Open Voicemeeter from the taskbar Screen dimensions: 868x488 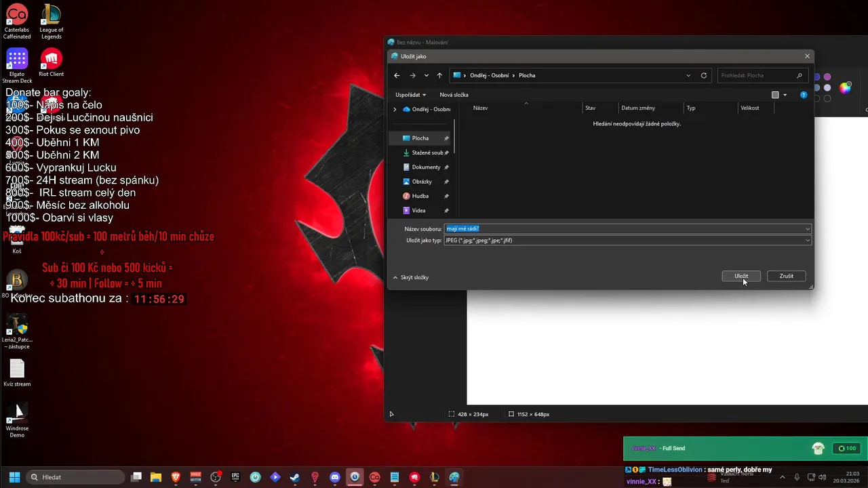pyautogui.click(x=196, y=477)
